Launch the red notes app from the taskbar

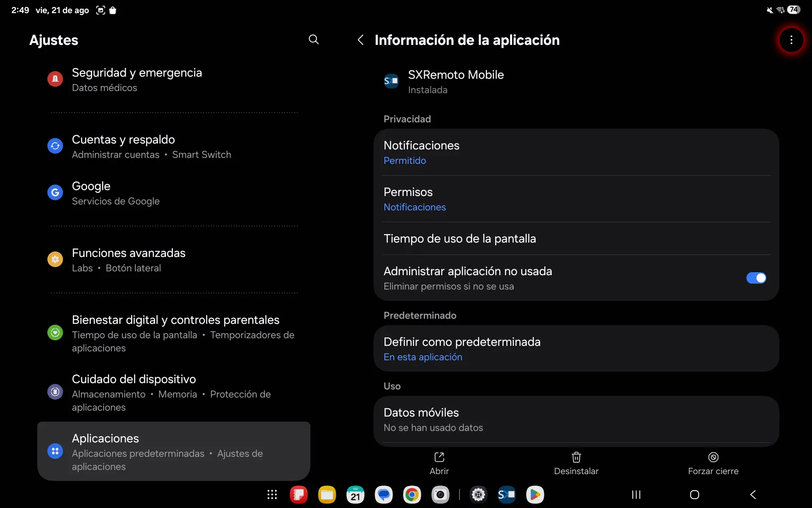pos(299,494)
